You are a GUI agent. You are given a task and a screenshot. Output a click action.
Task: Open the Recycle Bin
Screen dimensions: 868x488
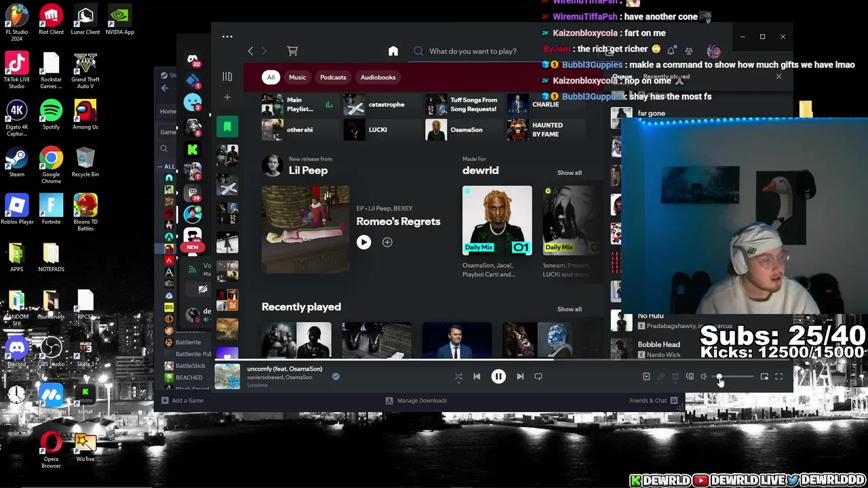(85, 162)
